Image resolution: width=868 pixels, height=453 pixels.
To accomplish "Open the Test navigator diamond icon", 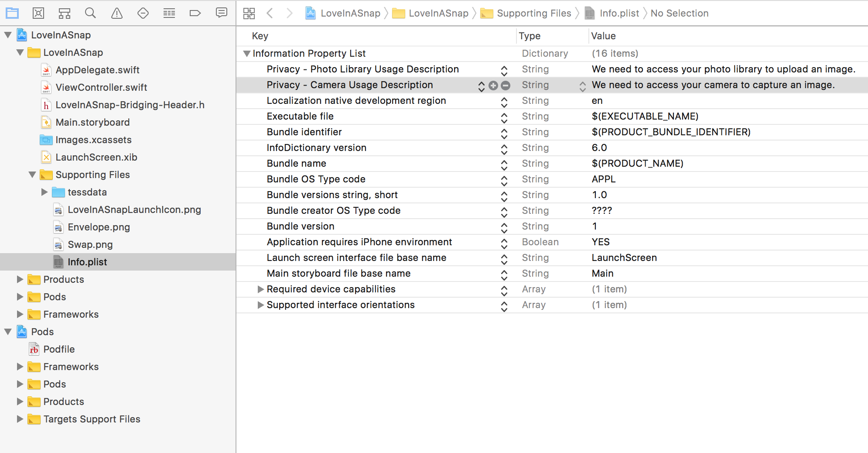I will click(x=143, y=13).
